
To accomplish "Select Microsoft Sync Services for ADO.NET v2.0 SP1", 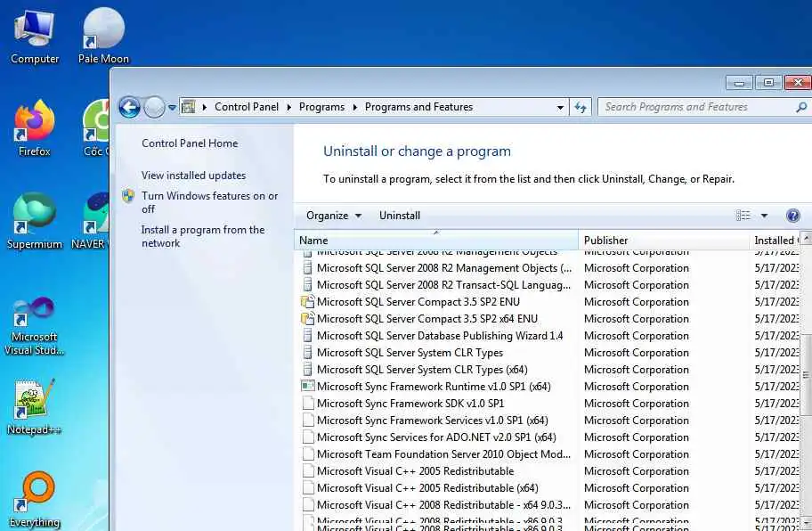I will pos(547,437).
